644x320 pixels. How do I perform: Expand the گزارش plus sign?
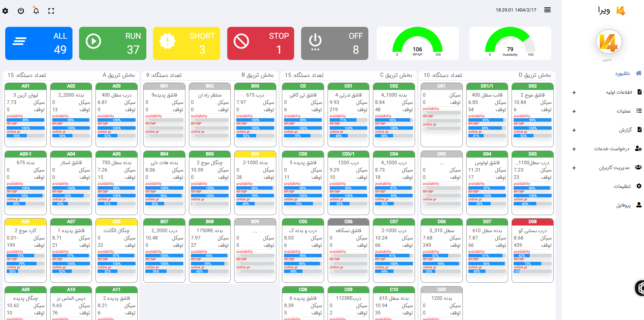click(x=574, y=130)
